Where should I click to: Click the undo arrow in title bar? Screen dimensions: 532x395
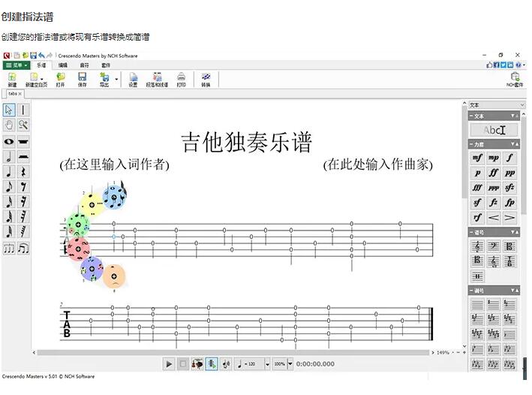click(x=42, y=56)
